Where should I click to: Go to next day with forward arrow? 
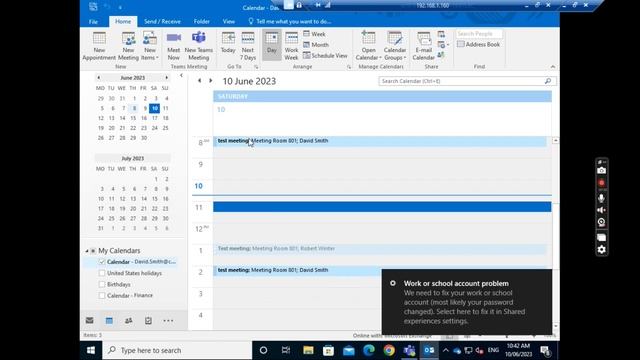(x=211, y=81)
